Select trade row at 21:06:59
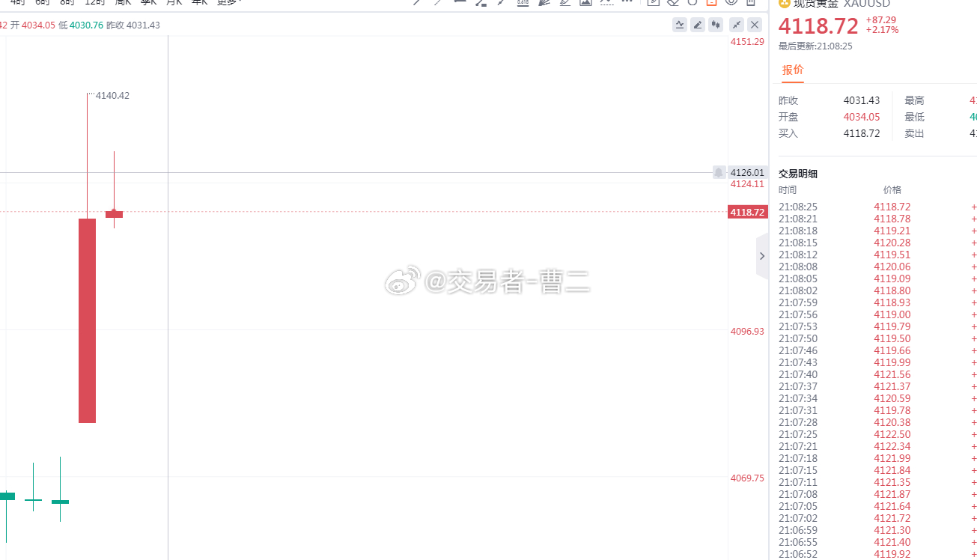 coord(877,530)
